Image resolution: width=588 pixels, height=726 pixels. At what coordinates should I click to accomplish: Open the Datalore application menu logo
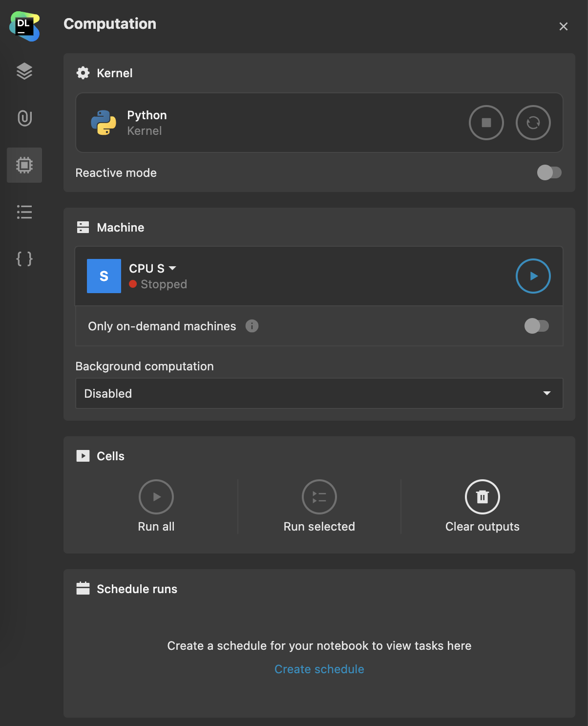point(24,26)
